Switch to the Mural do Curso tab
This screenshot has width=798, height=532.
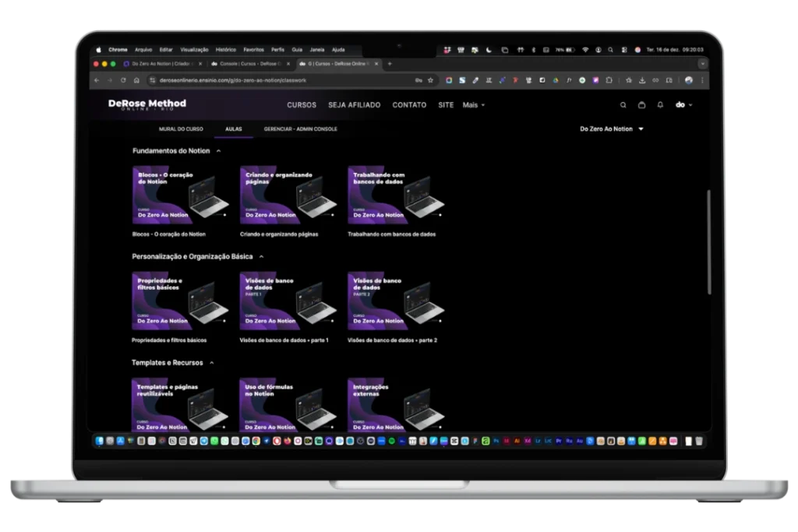pos(181,129)
